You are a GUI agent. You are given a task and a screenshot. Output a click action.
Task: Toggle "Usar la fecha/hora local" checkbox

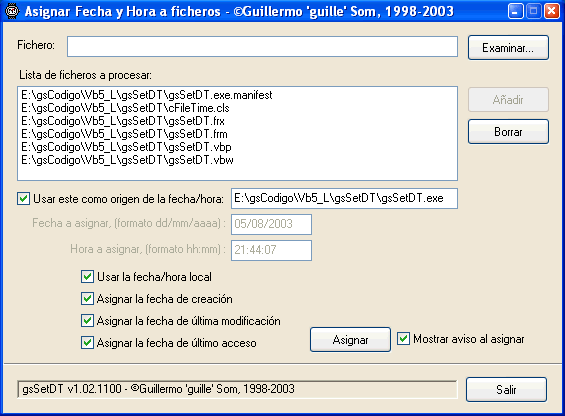(x=87, y=277)
